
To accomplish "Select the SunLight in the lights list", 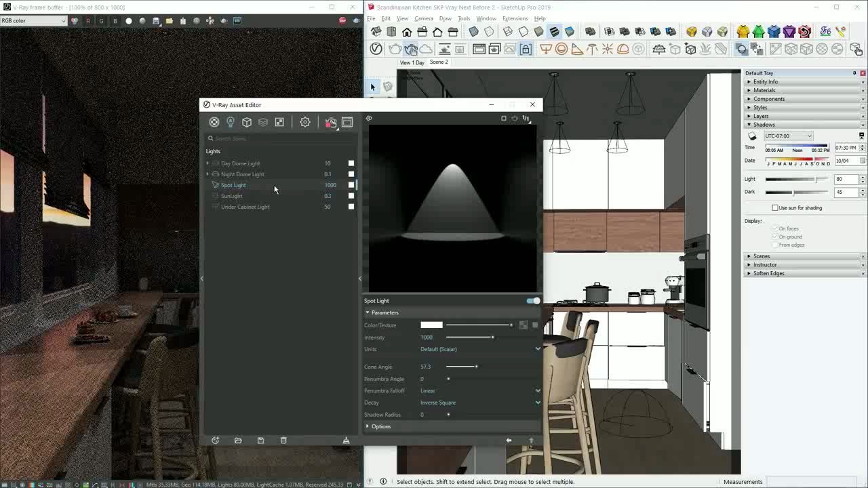I will [x=231, y=196].
